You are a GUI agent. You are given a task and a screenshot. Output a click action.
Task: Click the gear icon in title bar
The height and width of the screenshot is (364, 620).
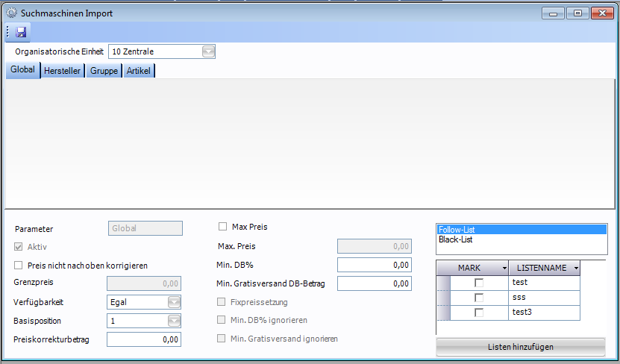(x=11, y=13)
